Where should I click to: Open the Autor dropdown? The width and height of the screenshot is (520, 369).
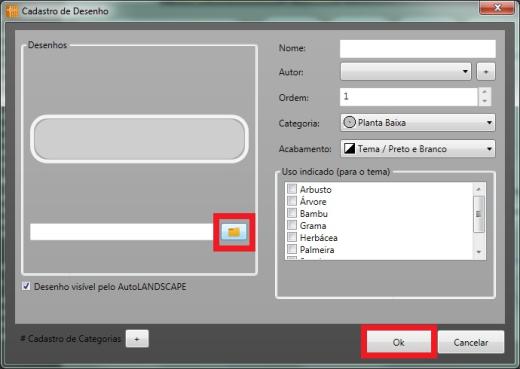point(406,72)
